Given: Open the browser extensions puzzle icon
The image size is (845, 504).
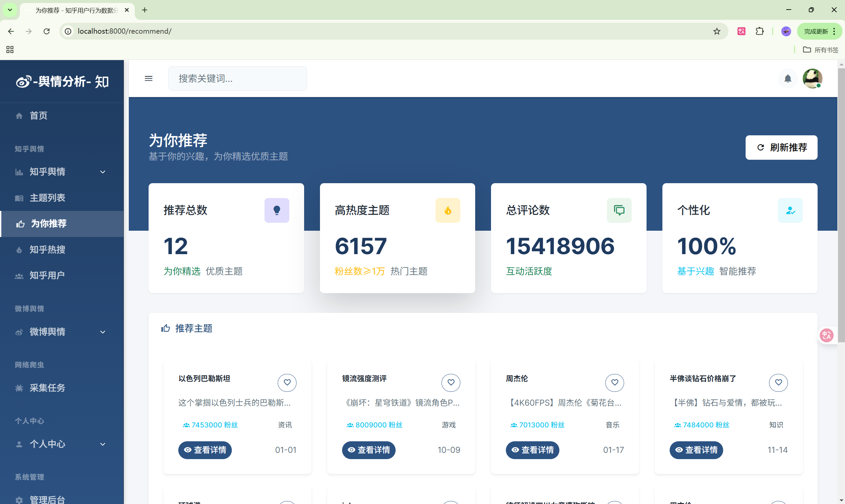Looking at the screenshot, I should pos(759,31).
